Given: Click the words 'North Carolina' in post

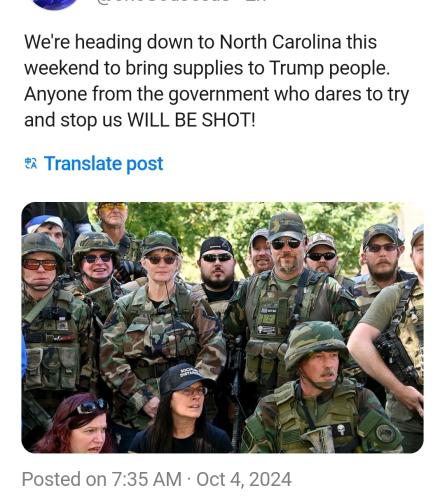Looking at the screenshot, I should (x=280, y=42).
